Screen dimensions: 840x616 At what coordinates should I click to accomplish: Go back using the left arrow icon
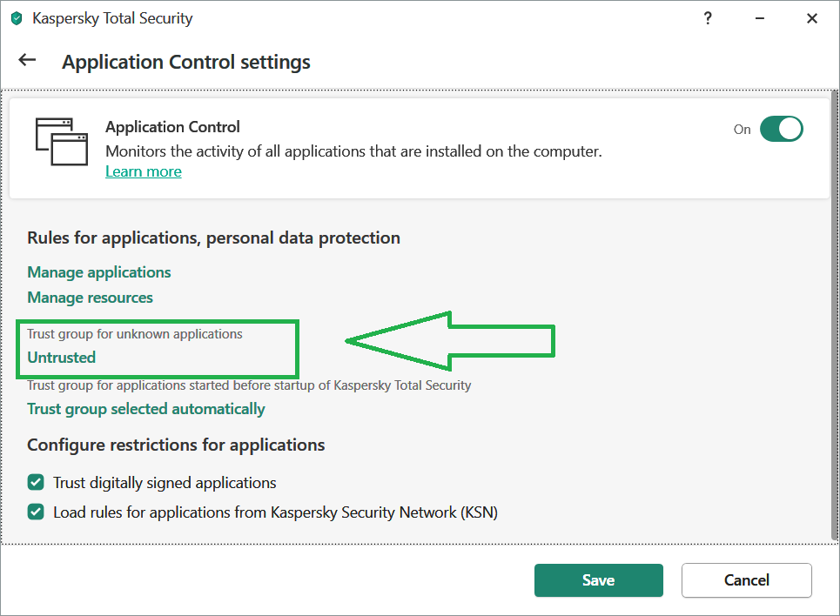(x=28, y=60)
